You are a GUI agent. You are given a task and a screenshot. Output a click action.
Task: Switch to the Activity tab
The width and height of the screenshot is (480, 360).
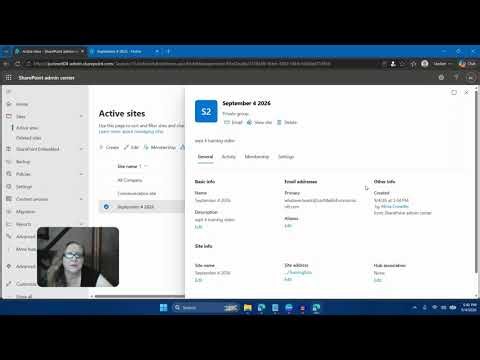point(229,157)
